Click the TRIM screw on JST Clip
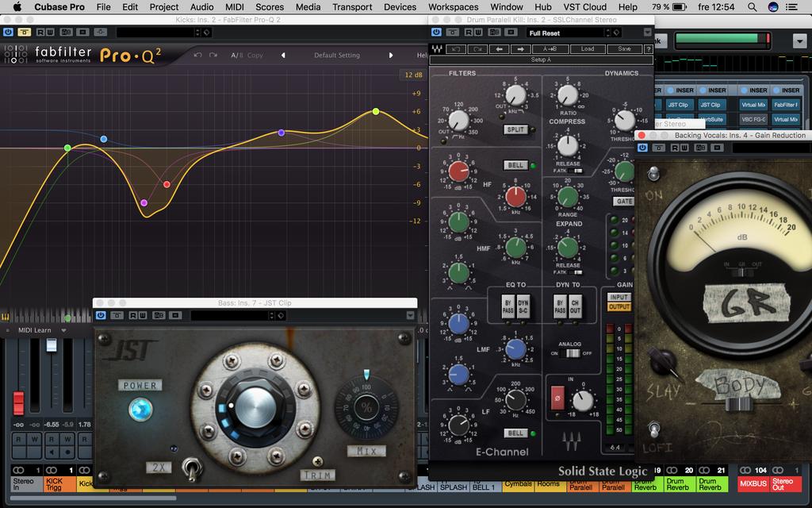 click(317, 461)
